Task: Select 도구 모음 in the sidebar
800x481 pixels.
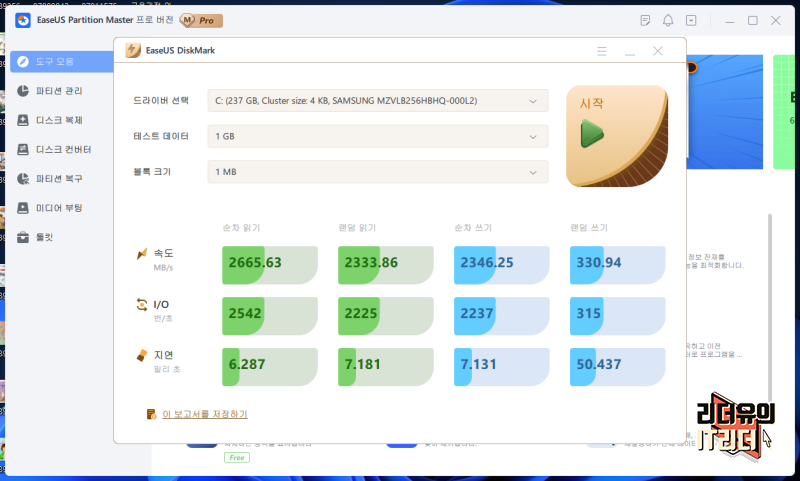Action: tap(62, 61)
